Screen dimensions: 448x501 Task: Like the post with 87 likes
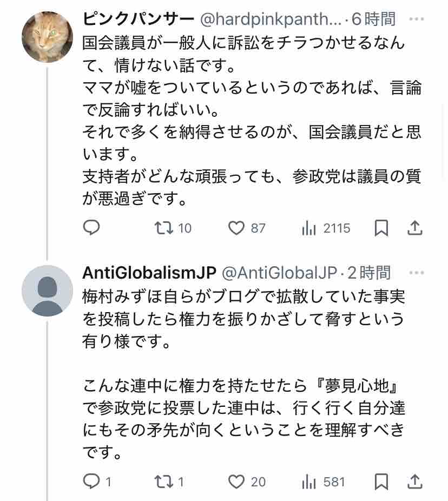point(236,228)
